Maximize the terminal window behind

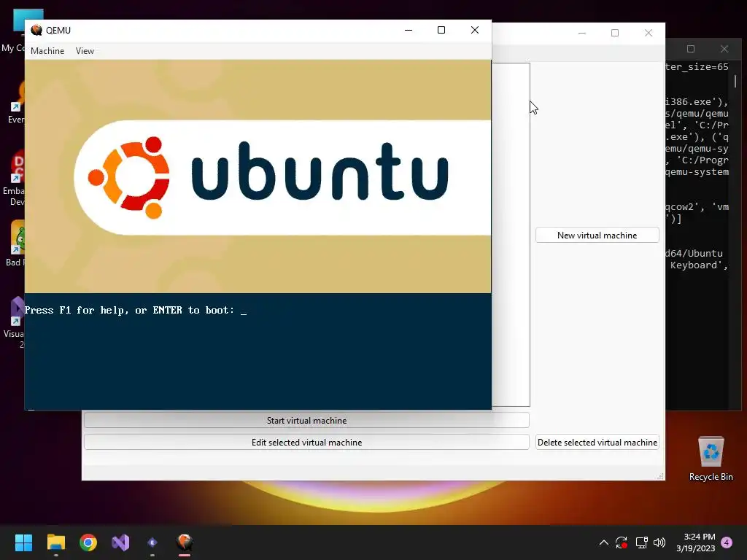[691, 49]
